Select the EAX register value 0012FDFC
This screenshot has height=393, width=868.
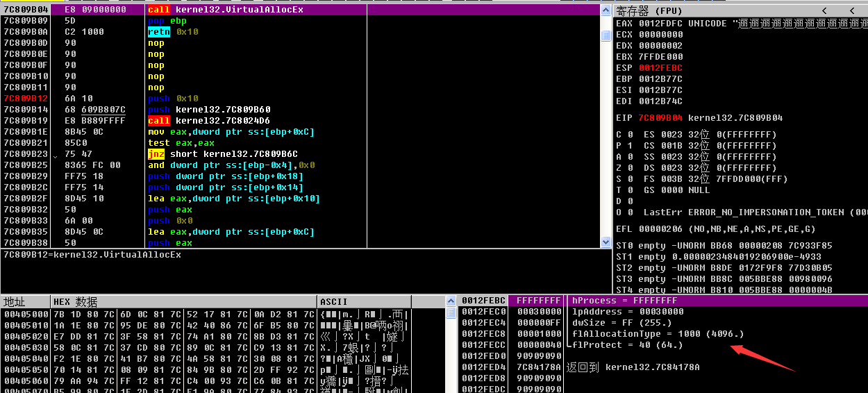[660, 24]
